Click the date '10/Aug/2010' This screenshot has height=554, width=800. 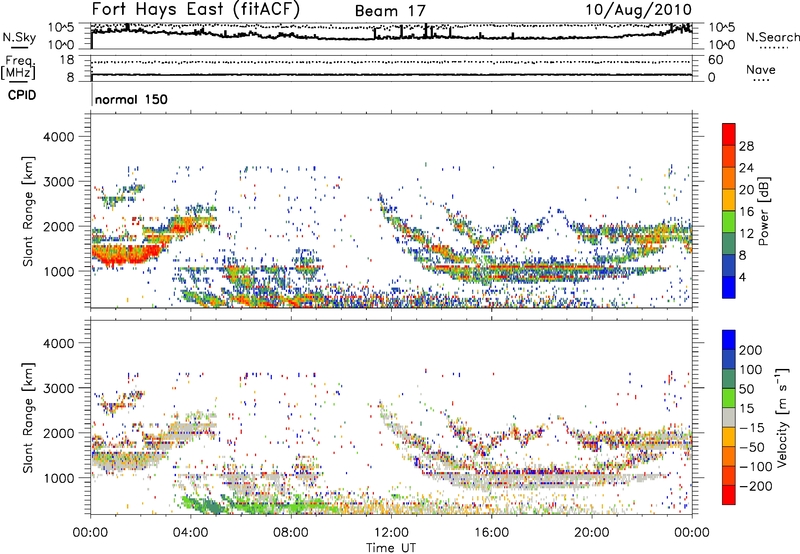click(638, 10)
